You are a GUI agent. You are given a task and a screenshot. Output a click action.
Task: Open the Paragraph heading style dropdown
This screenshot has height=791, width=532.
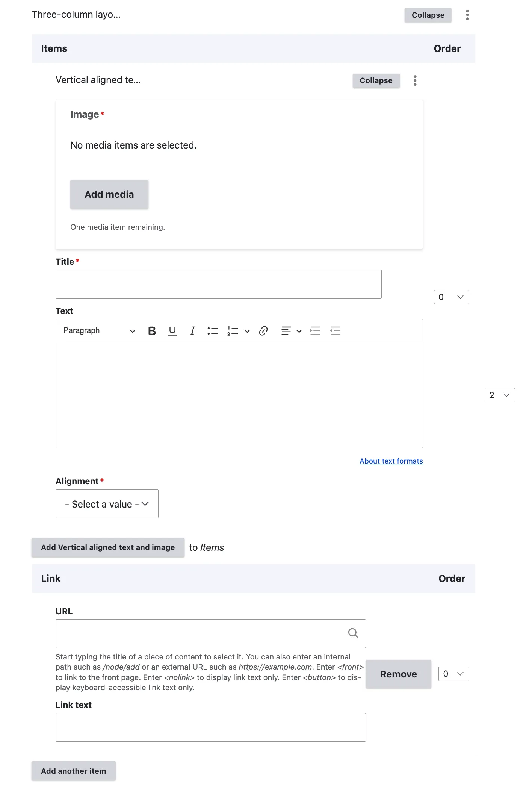[99, 331]
